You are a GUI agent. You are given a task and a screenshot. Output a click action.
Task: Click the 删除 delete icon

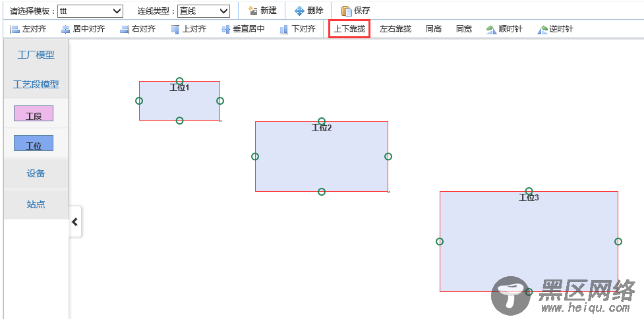[x=299, y=11]
